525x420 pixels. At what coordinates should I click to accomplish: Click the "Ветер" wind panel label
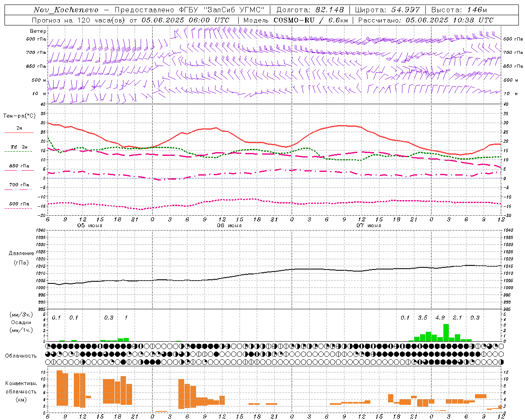pyautogui.click(x=38, y=31)
